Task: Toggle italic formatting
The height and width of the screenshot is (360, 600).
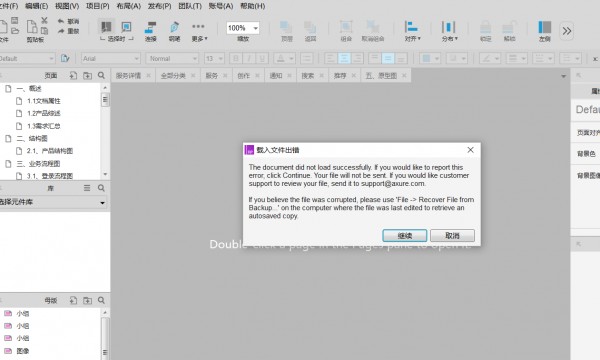Action: click(249, 59)
